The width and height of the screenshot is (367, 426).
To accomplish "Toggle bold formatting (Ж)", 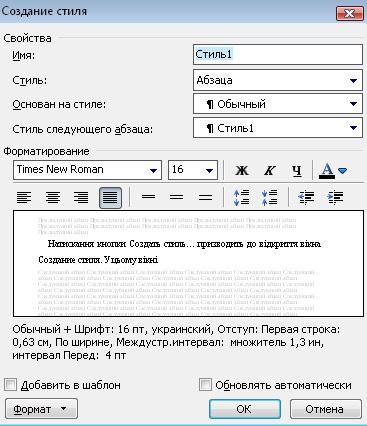I will pos(242,170).
